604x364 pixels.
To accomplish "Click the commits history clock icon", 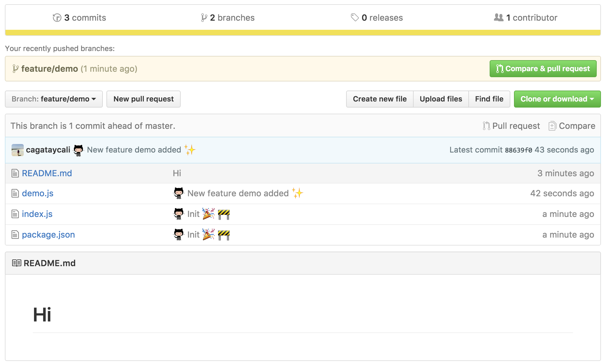I will coord(57,18).
